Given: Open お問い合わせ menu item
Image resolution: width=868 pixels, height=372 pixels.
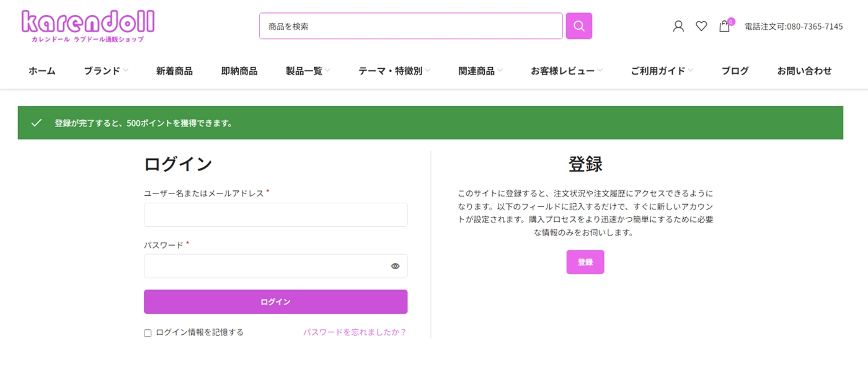Looking at the screenshot, I should 804,71.
